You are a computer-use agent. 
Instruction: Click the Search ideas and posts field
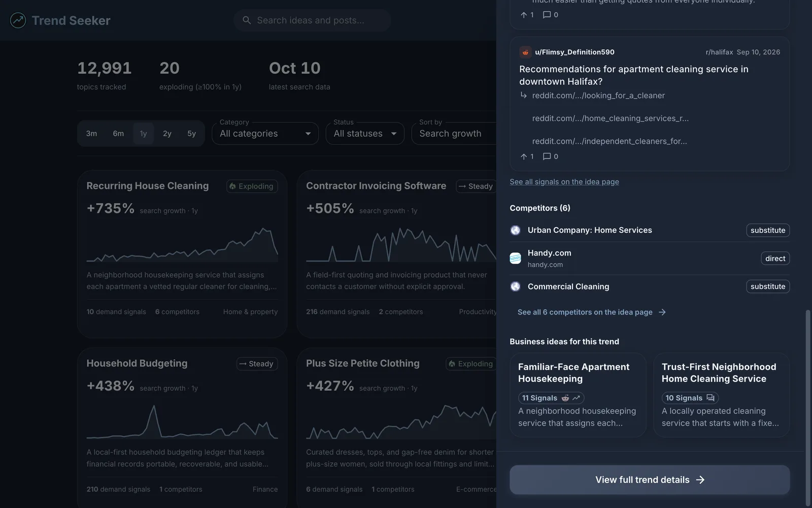click(x=312, y=20)
